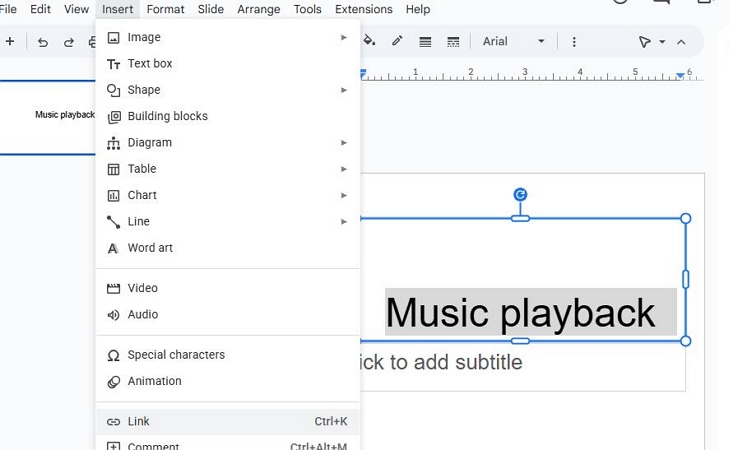Choose Animation in the Insert menu
730x450 pixels.
click(228, 381)
